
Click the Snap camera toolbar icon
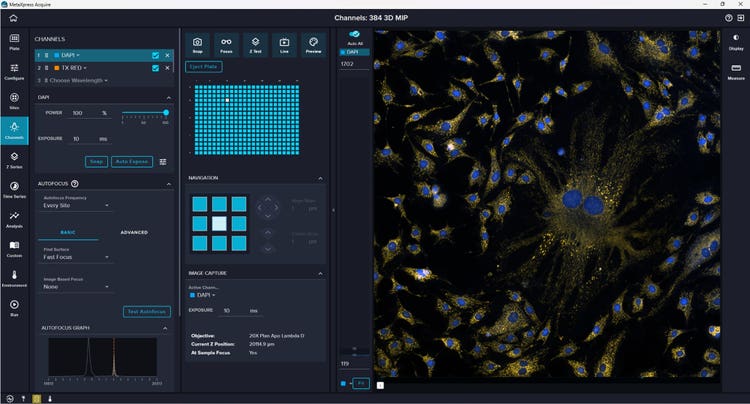point(198,45)
